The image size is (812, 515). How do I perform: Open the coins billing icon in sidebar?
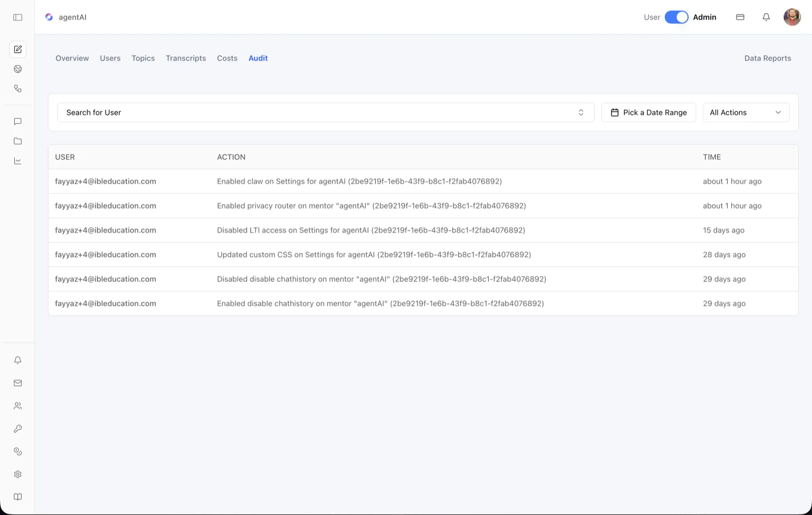click(18, 452)
